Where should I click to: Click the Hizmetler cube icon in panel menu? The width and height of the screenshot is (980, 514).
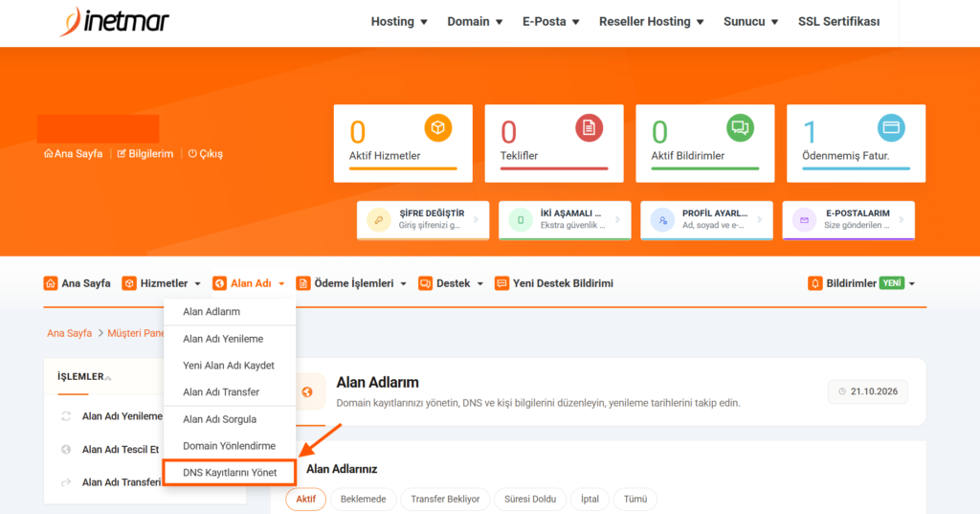[x=129, y=283]
